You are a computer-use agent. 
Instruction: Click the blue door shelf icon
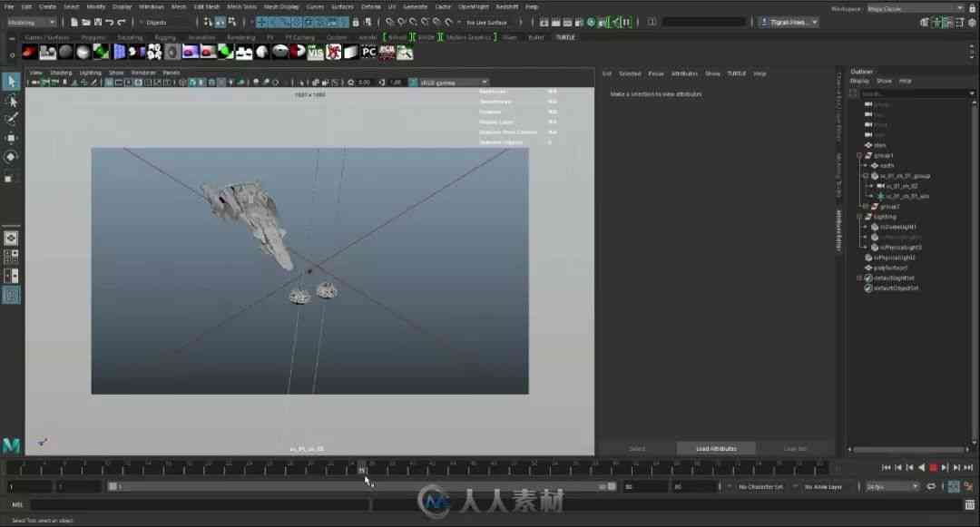click(x=119, y=53)
